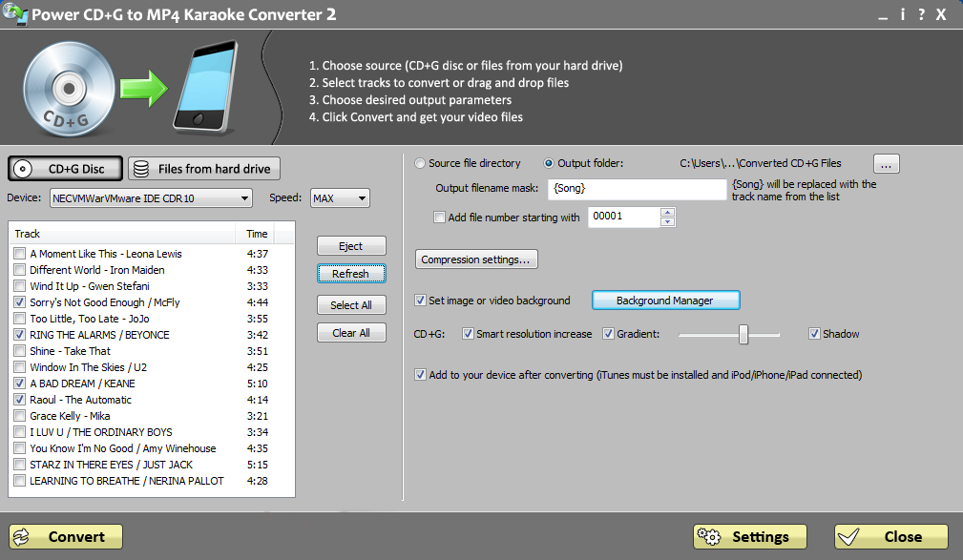Viewport: 963px width, 560px height.
Task: Enable 'Add file number starting with'
Action: [439, 218]
